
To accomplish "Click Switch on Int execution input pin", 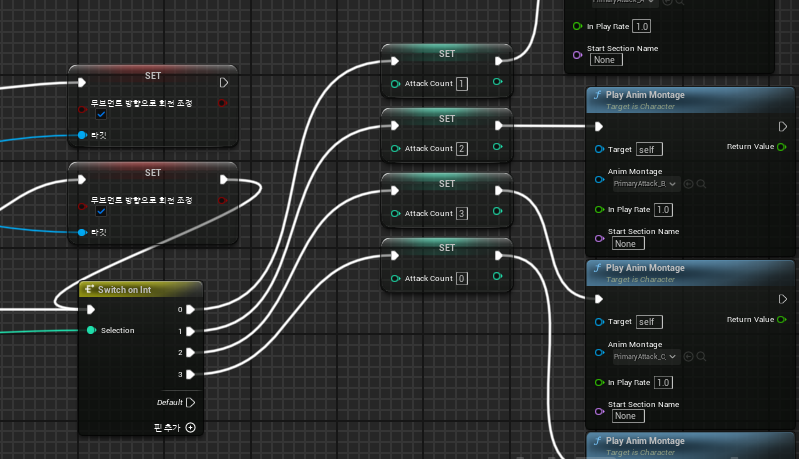I will click(x=91, y=309).
